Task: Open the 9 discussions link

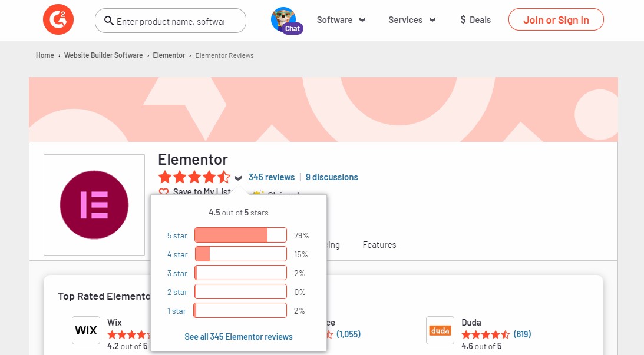Action: (332, 177)
